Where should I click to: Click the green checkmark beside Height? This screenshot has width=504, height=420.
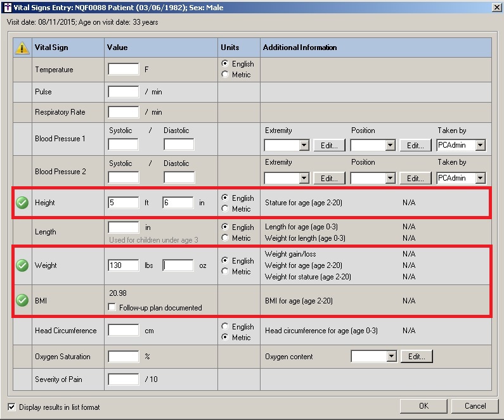(22, 203)
